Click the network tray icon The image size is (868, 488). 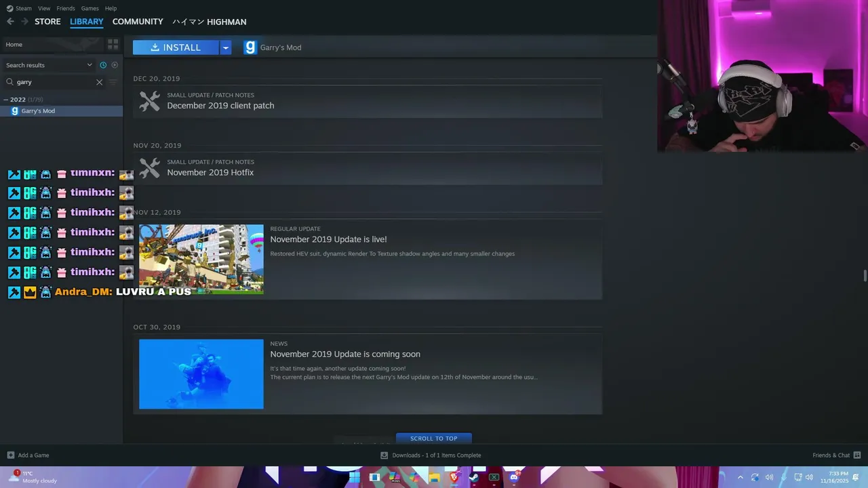(x=798, y=477)
